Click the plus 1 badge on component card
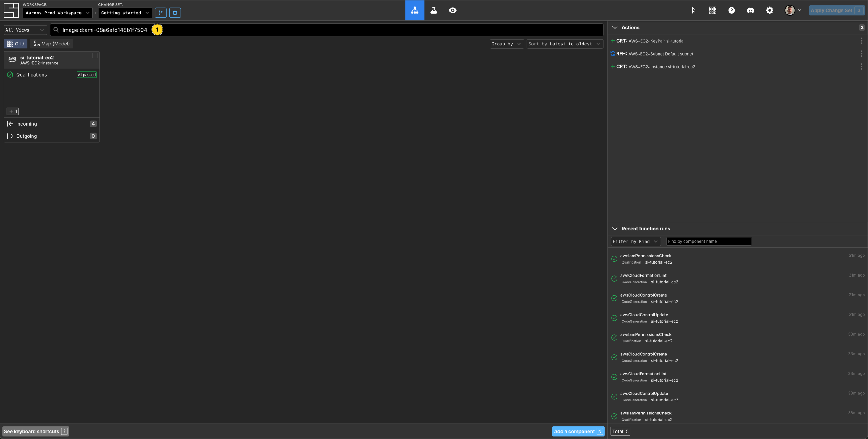868x439 pixels. [13, 111]
